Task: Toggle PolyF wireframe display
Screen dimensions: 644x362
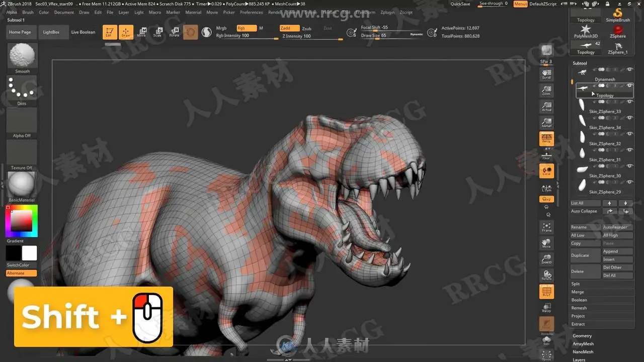Action: pos(546,292)
